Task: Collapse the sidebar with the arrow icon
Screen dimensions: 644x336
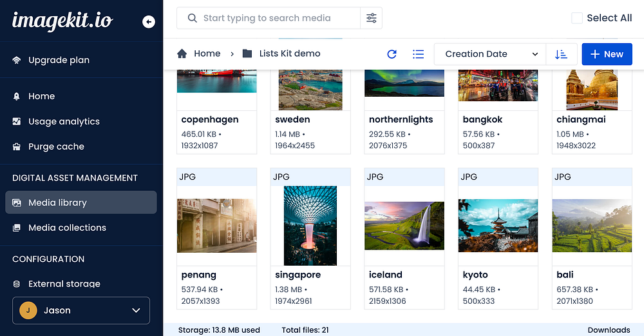Action: coord(149,22)
